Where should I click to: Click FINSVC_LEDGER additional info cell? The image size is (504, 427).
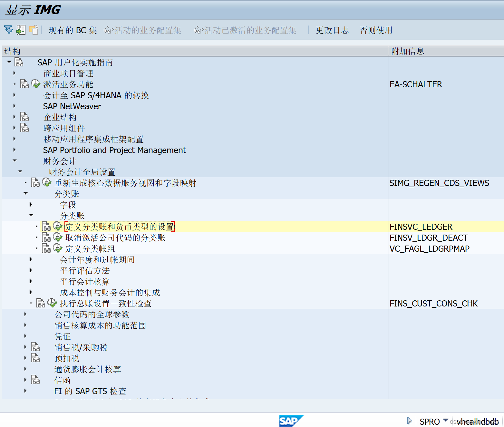point(421,227)
